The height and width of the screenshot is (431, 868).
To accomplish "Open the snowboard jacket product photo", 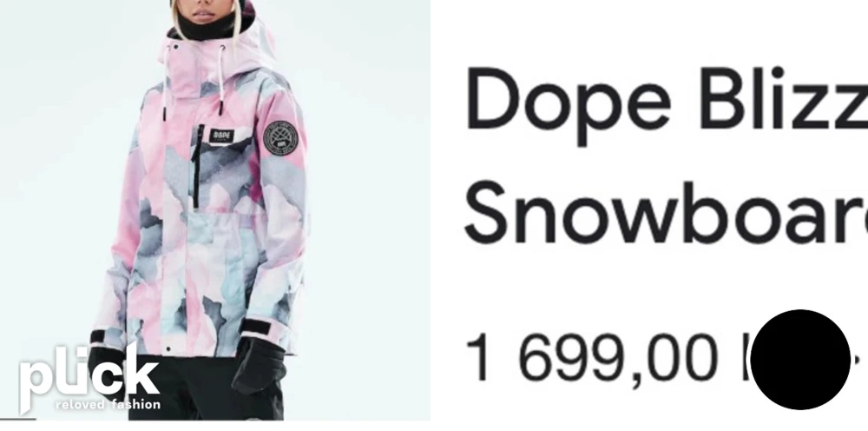I will (214, 210).
